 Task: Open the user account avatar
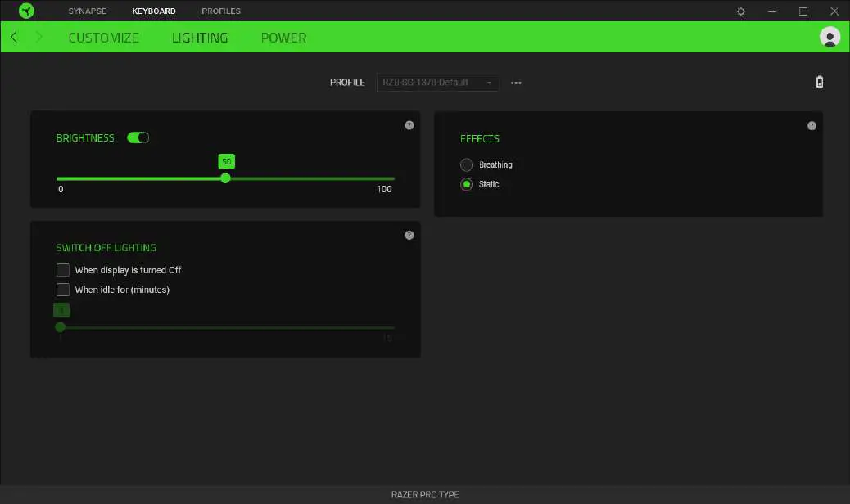(x=830, y=37)
